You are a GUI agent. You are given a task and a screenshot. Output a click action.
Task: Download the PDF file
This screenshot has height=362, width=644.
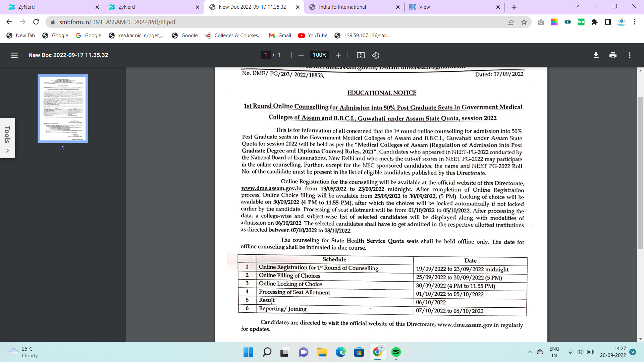click(x=596, y=55)
